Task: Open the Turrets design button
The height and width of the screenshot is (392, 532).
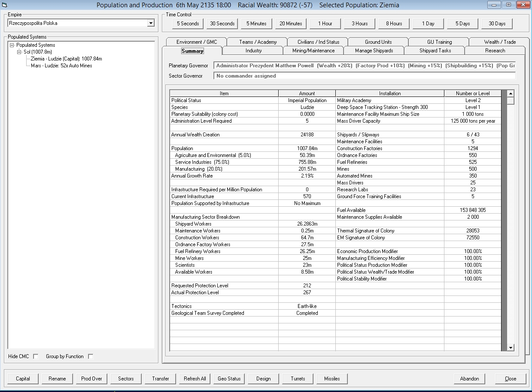Action: click(298, 379)
